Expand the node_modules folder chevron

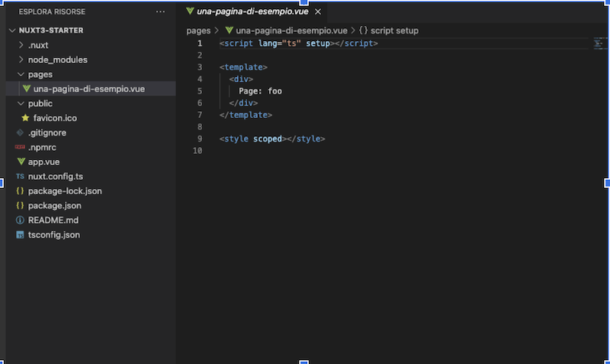[21, 59]
